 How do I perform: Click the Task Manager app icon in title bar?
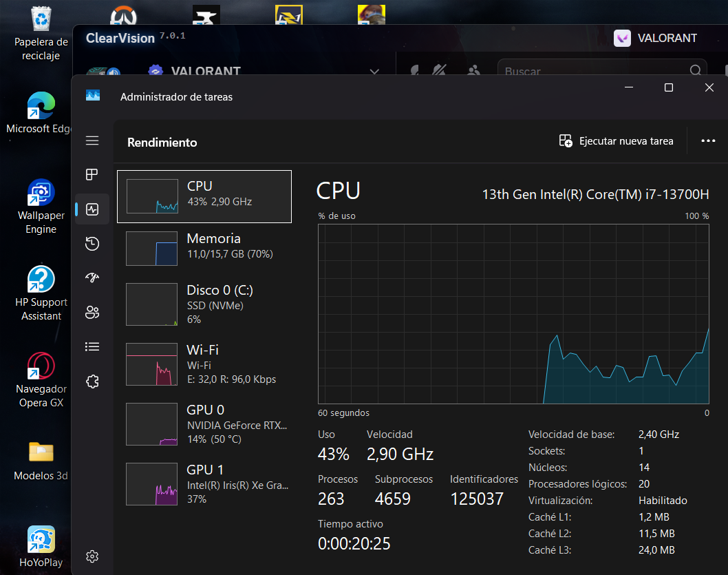(93, 96)
